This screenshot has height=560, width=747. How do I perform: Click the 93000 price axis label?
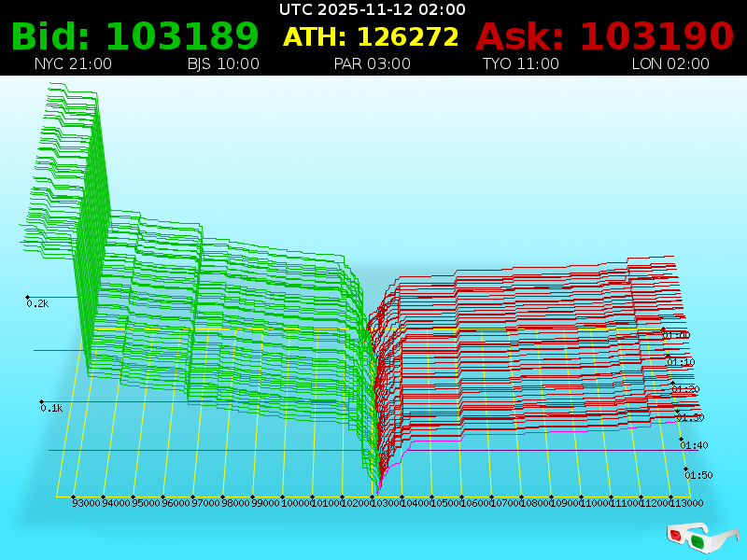(x=86, y=503)
